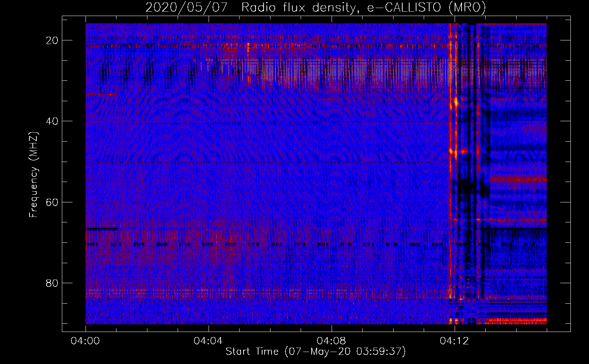589x364 pixels.
Task: Click the '04:12' time axis label
Action: 455,341
